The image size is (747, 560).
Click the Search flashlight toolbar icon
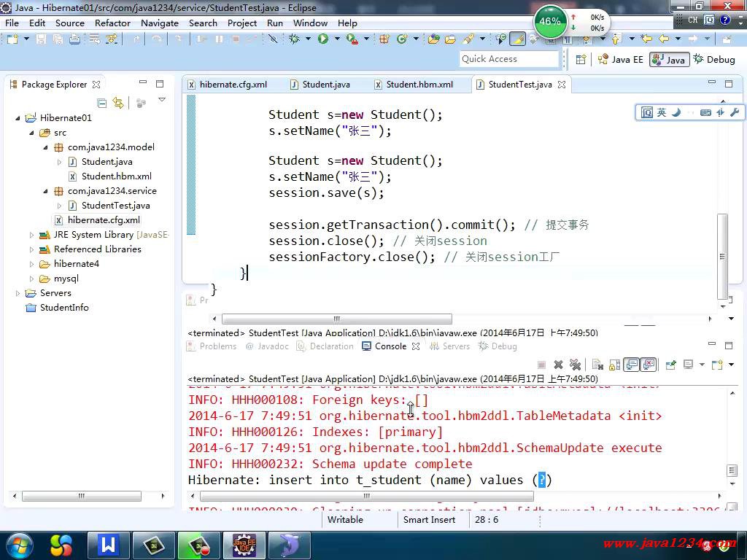[468, 39]
